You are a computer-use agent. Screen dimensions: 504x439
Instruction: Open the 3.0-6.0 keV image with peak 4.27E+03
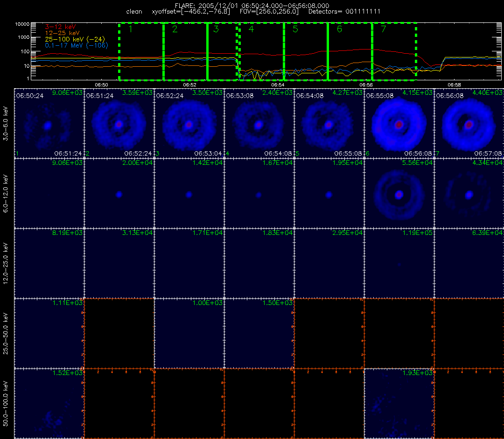click(329, 124)
